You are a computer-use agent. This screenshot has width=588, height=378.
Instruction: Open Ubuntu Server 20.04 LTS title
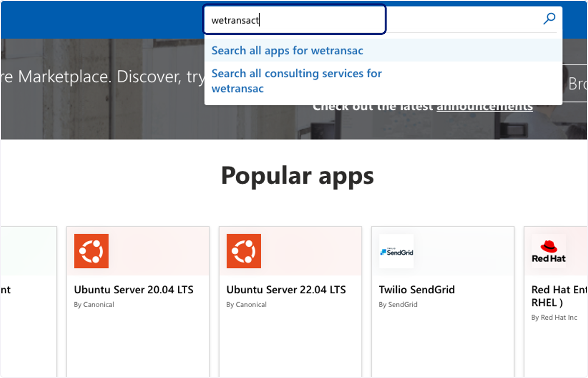(134, 290)
